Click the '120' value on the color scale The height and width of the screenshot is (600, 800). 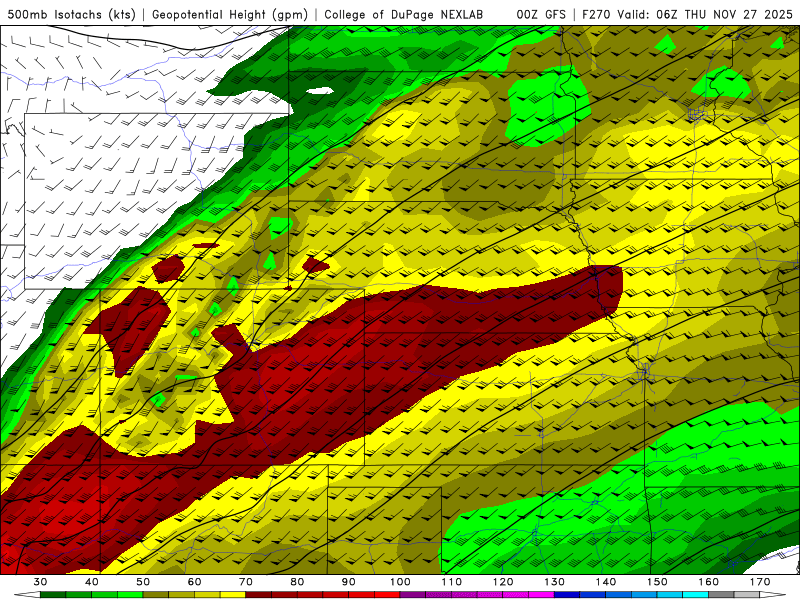pyautogui.click(x=503, y=582)
